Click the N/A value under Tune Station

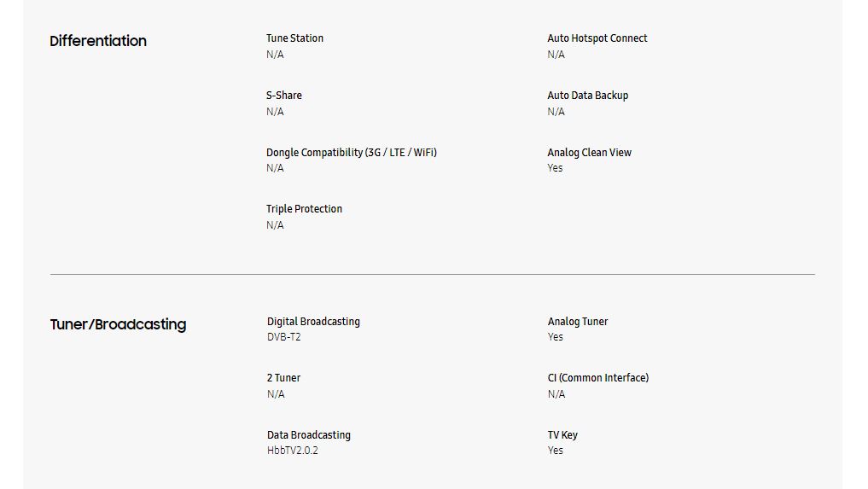coord(275,55)
